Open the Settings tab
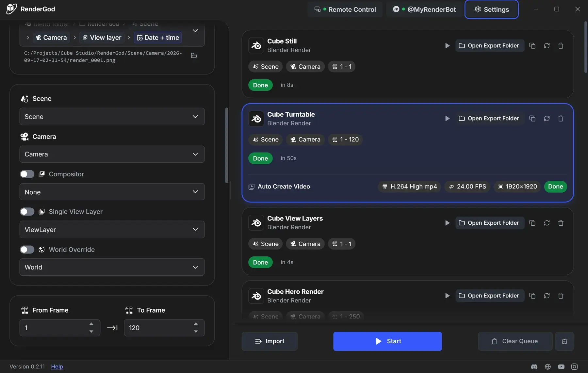 [491, 9]
